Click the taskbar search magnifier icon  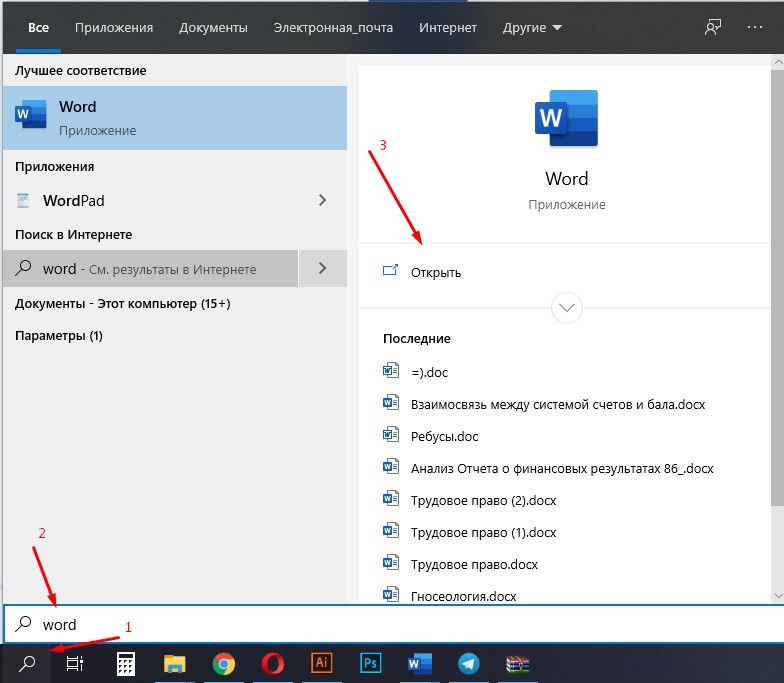[x=28, y=663]
